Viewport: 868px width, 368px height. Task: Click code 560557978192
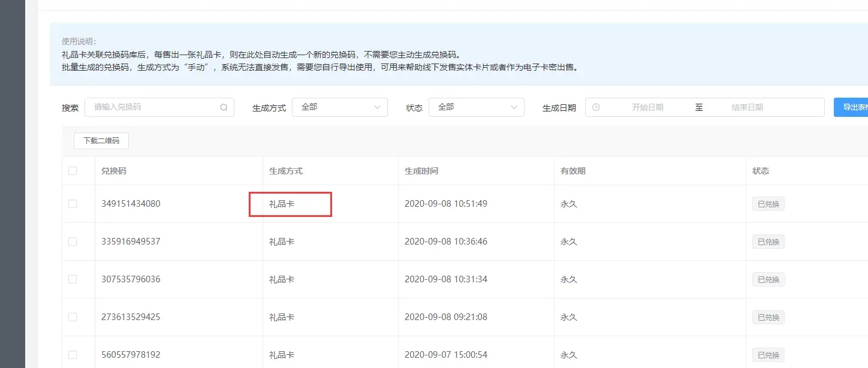(131, 355)
